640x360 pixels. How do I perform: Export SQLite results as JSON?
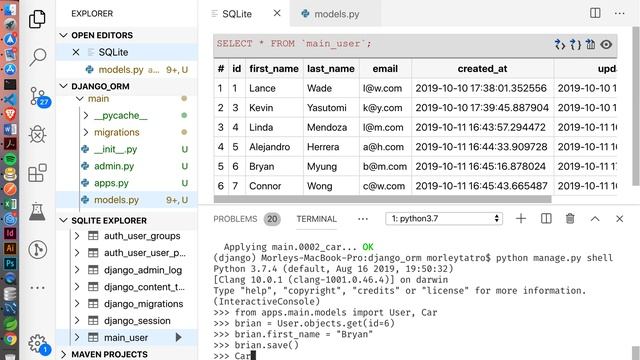(575, 44)
